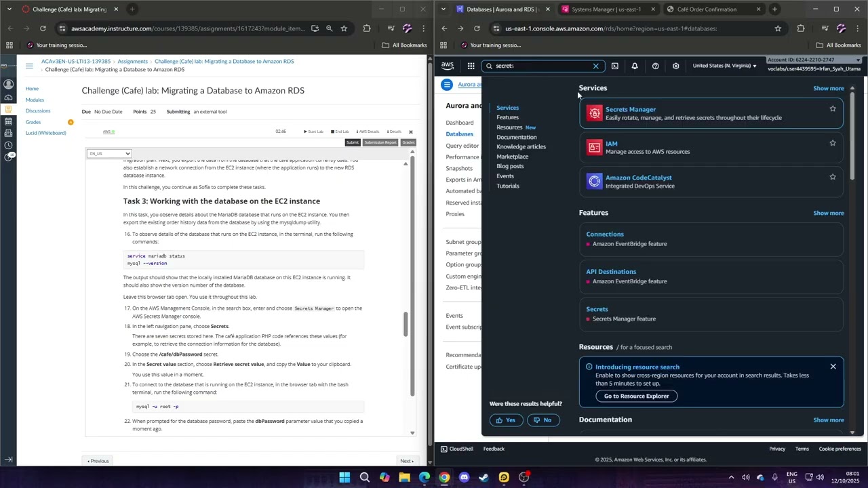868x488 pixels.
Task: Answer No to results helpful
Action: (x=542, y=420)
